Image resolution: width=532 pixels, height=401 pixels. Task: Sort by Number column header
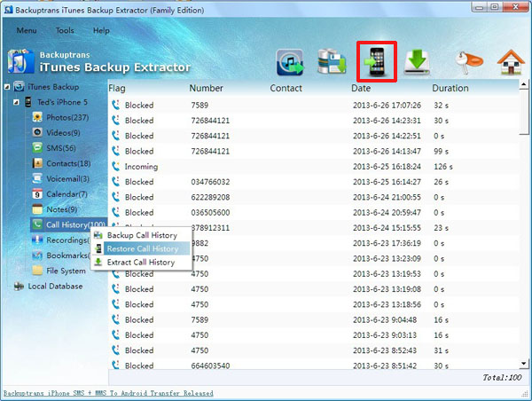pos(207,89)
